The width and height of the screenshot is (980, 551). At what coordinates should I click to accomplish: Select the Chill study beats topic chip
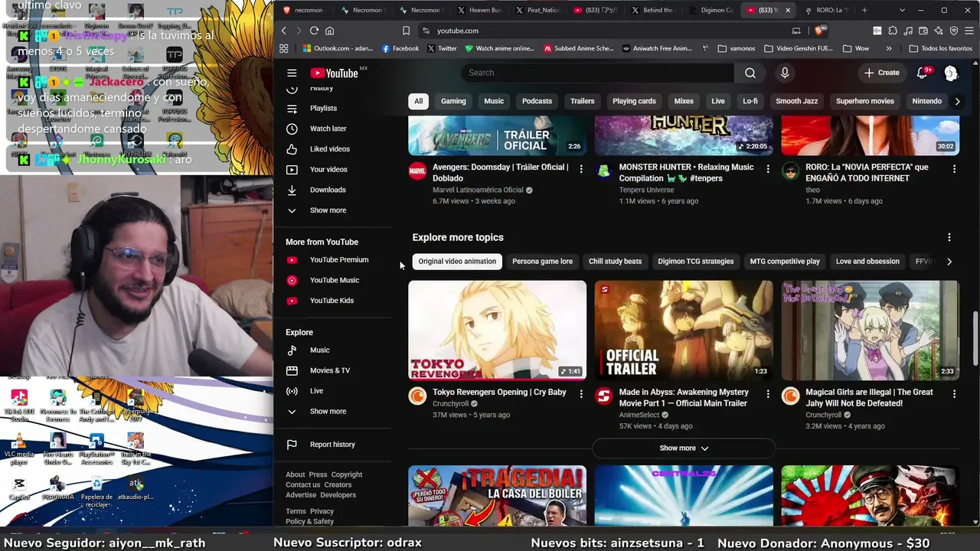[615, 262]
